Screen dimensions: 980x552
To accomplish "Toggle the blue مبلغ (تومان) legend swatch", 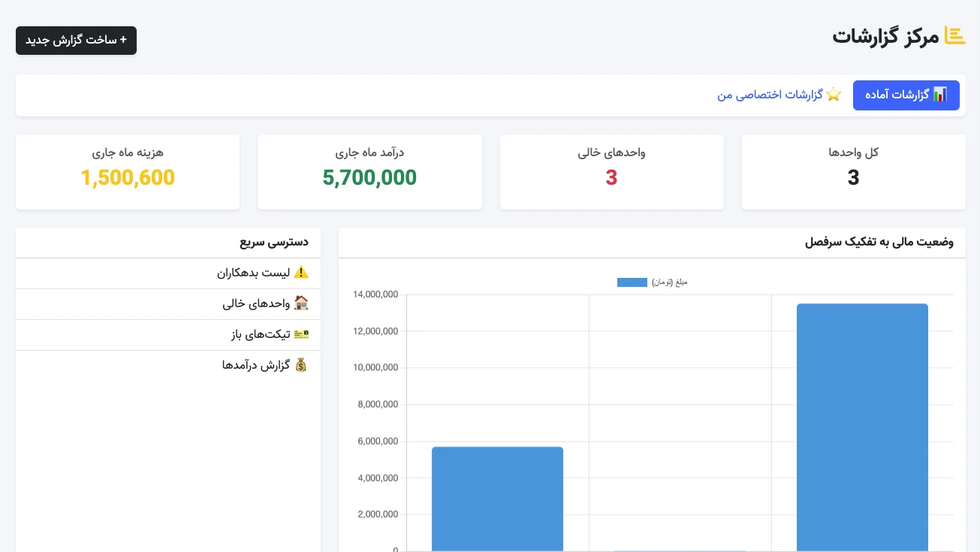I will click(632, 282).
